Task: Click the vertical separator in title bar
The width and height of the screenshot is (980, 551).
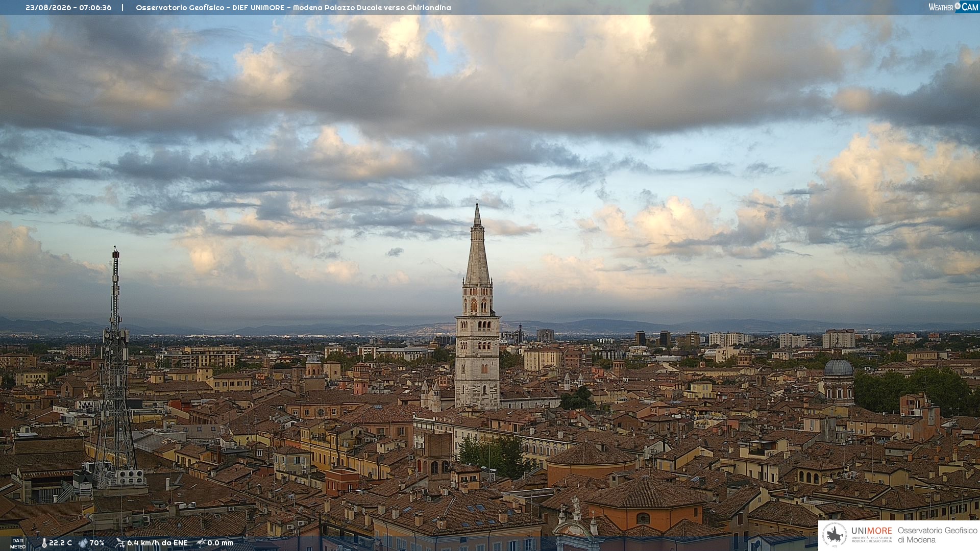Action: coord(122,8)
